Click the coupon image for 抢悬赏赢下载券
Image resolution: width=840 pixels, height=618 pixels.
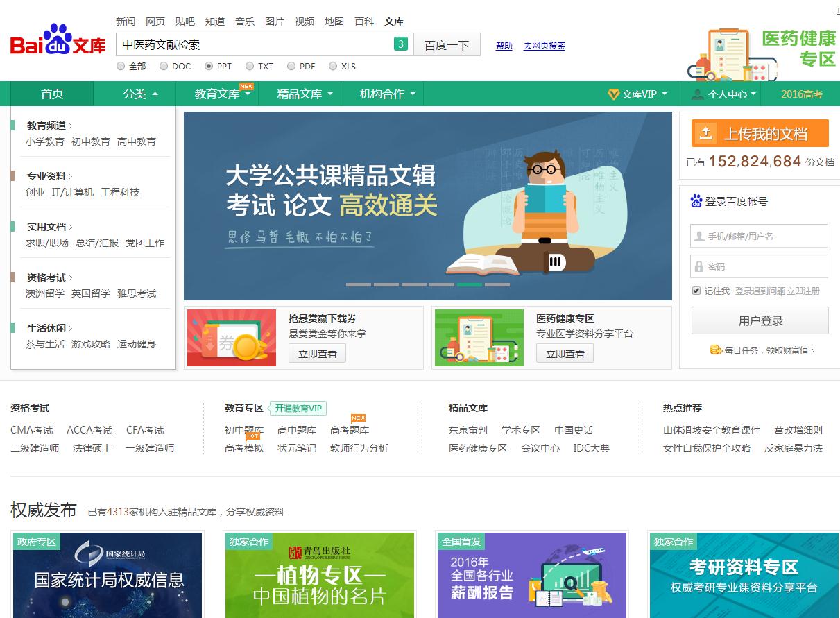tap(232, 338)
